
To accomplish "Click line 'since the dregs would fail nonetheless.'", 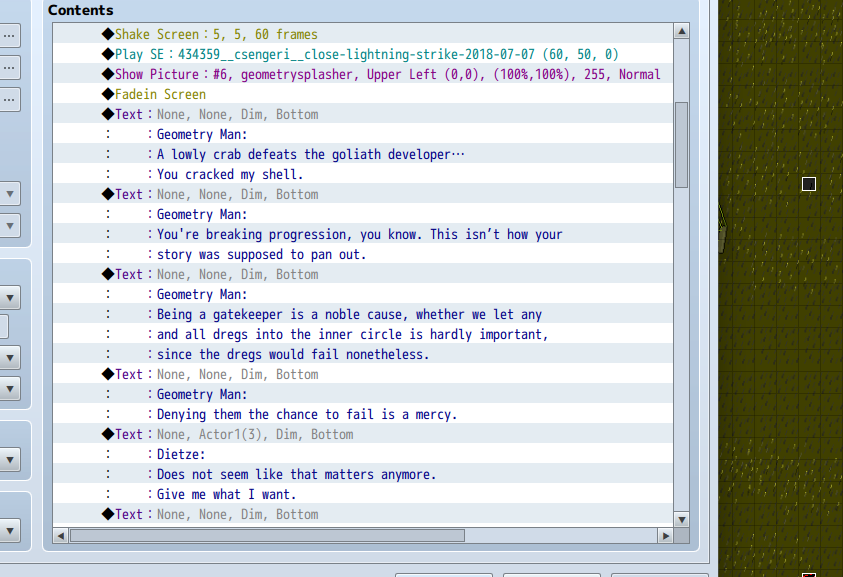I will point(363,354).
